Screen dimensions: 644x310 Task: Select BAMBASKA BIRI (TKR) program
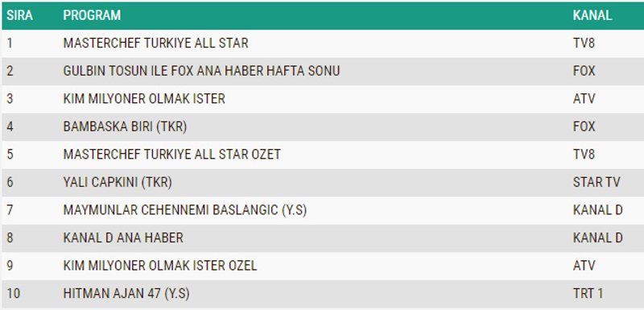[125, 127]
